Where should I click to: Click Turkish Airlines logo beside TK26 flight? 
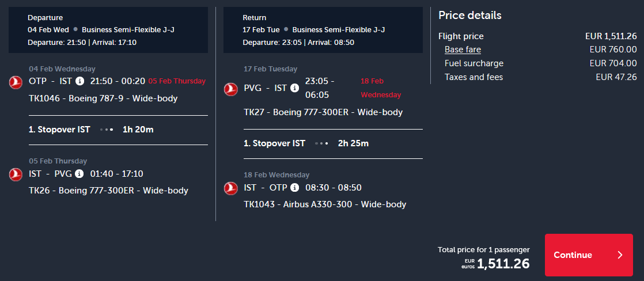[x=16, y=174]
